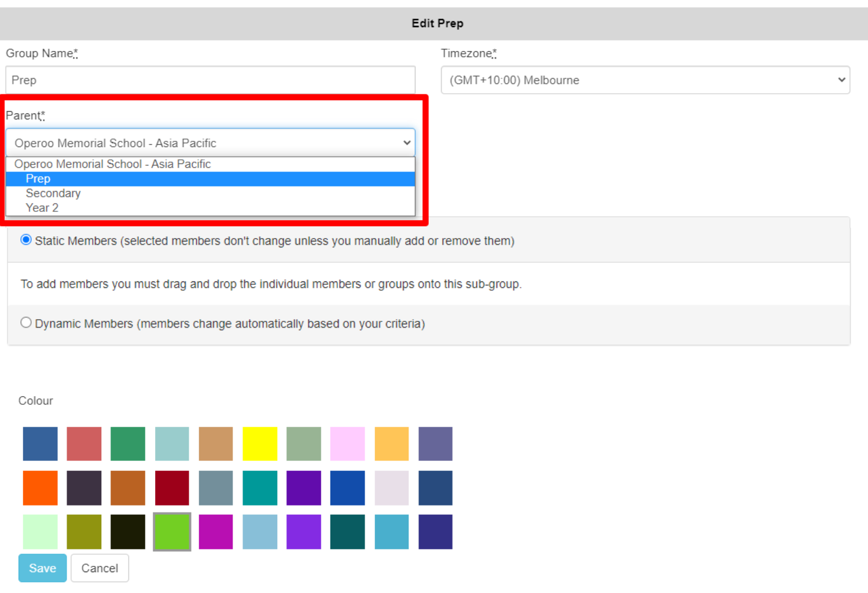Choose Secondary in the Parent list
This screenshot has height=593, width=868.
(x=53, y=193)
